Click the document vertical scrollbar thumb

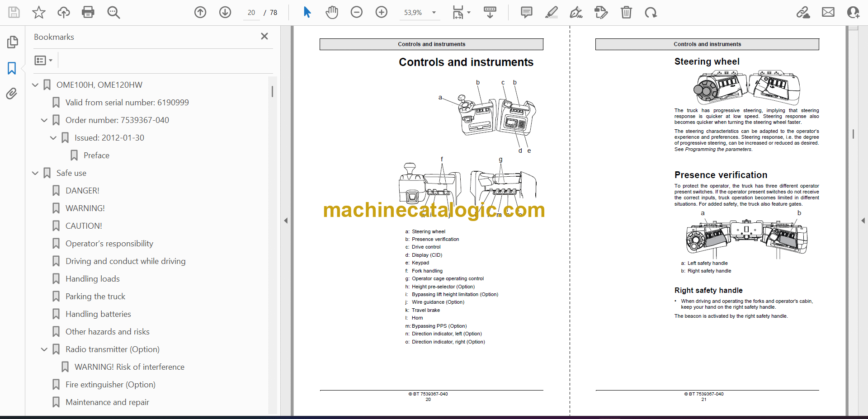(x=853, y=134)
